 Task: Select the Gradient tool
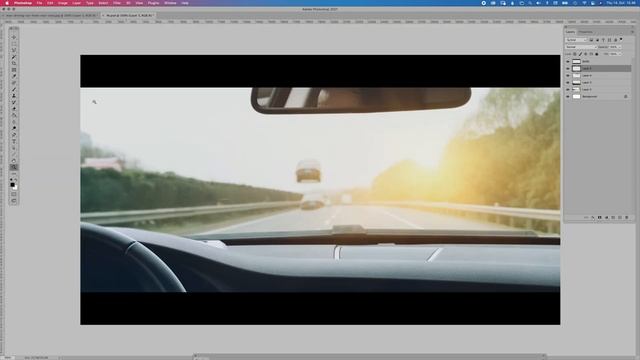pyautogui.click(x=14, y=115)
